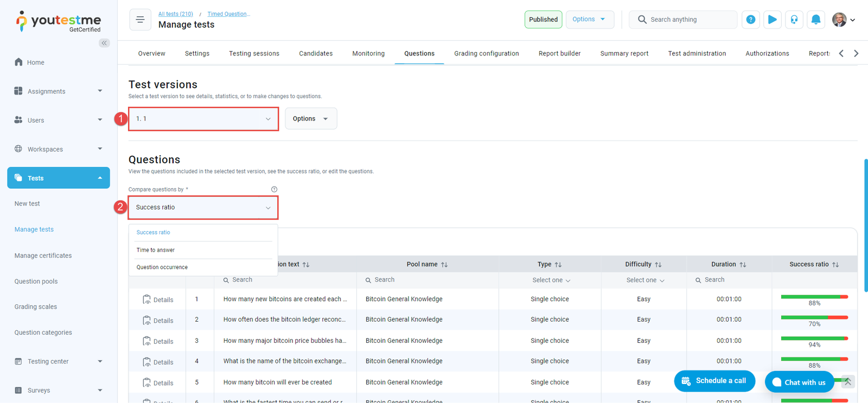The image size is (868, 403).
Task: Switch to the Grading configuration tab
Action: (x=486, y=53)
